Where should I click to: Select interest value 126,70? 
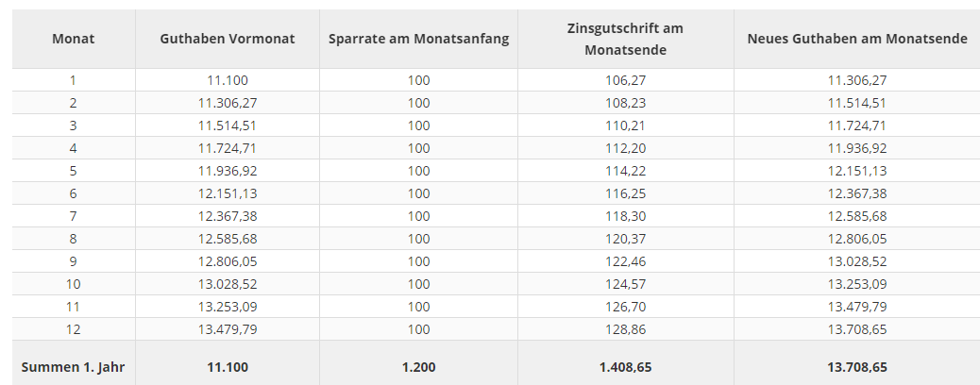pyautogui.click(x=626, y=307)
